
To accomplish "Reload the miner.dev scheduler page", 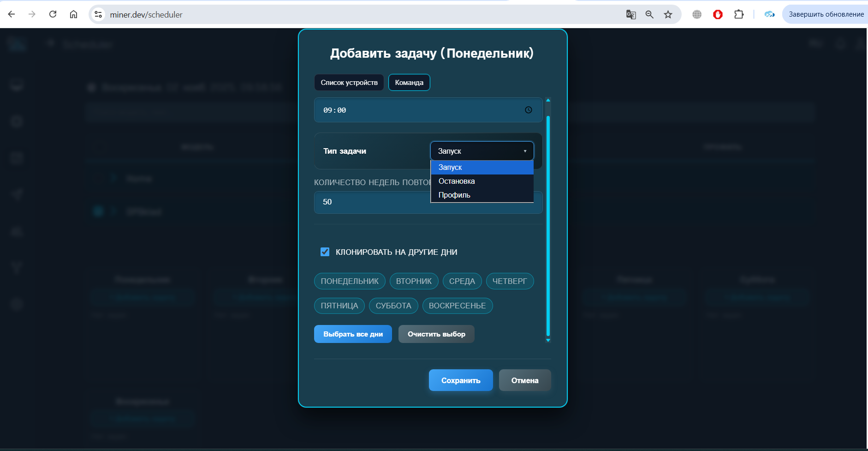I will [53, 14].
